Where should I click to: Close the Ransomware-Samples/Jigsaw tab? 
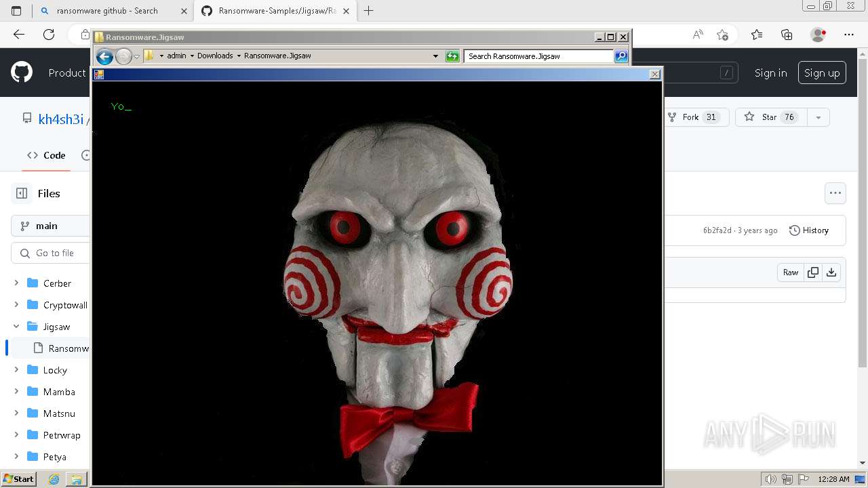point(344,11)
